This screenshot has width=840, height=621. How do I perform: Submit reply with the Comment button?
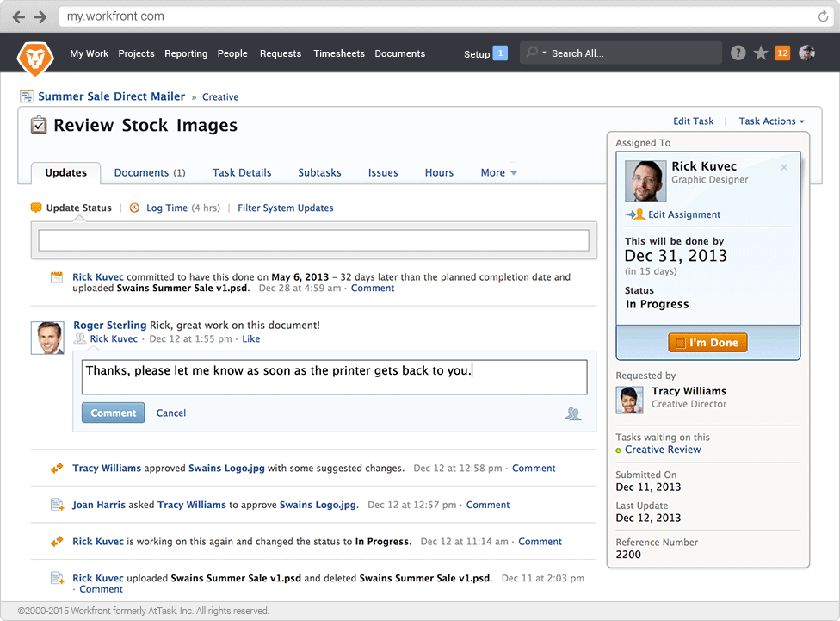113,413
